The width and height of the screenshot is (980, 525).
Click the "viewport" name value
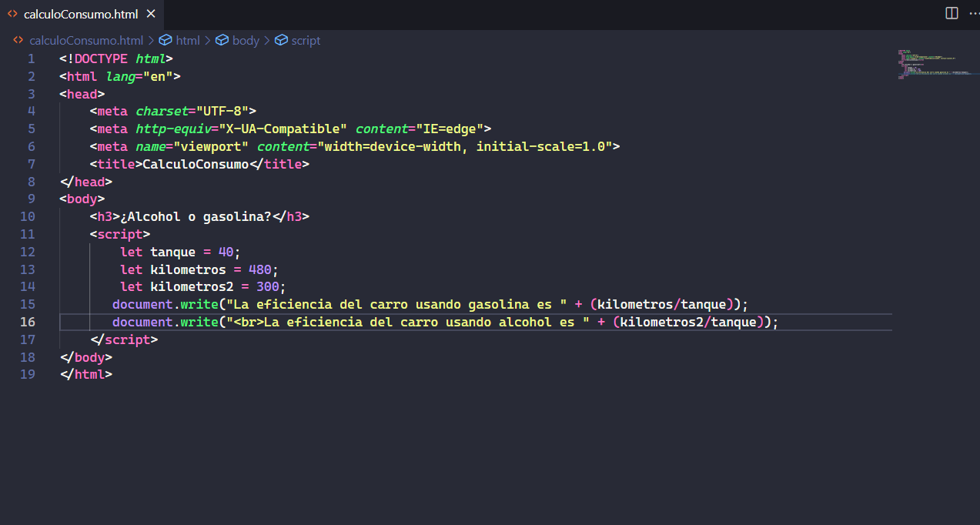(211, 146)
